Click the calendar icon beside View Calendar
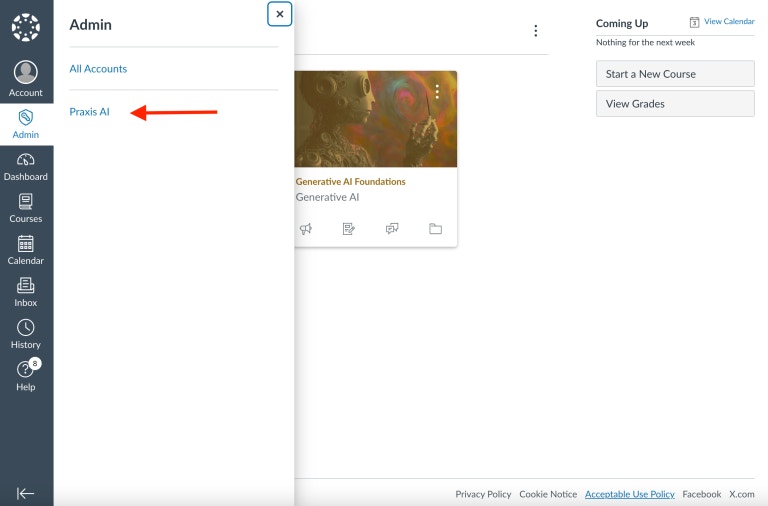Screen dimensions: 768x506 [x=695, y=22]
